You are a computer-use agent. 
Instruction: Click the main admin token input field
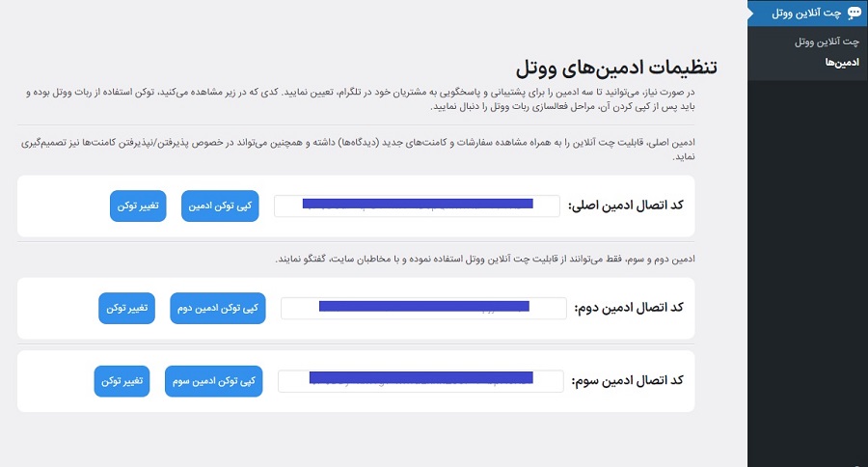coord(417,206)
